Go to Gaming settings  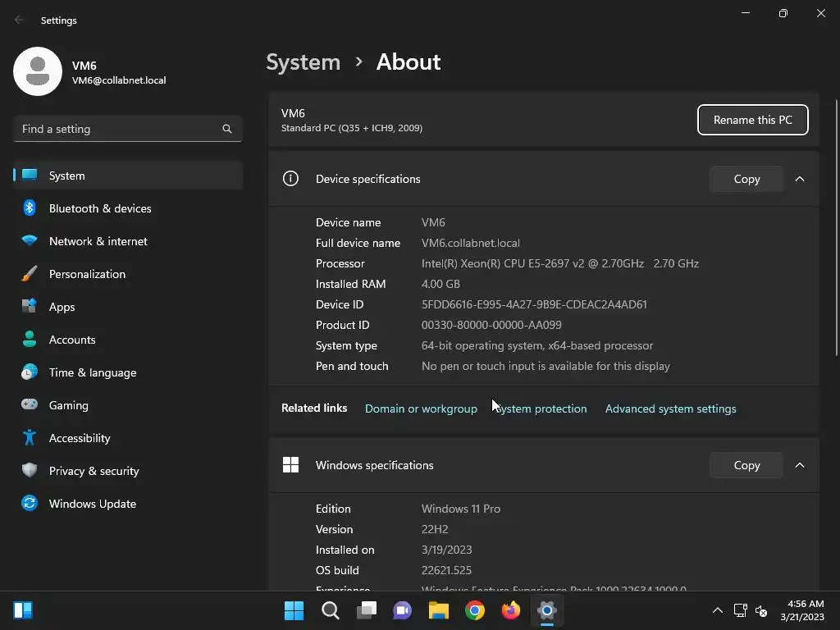point(128,405)
